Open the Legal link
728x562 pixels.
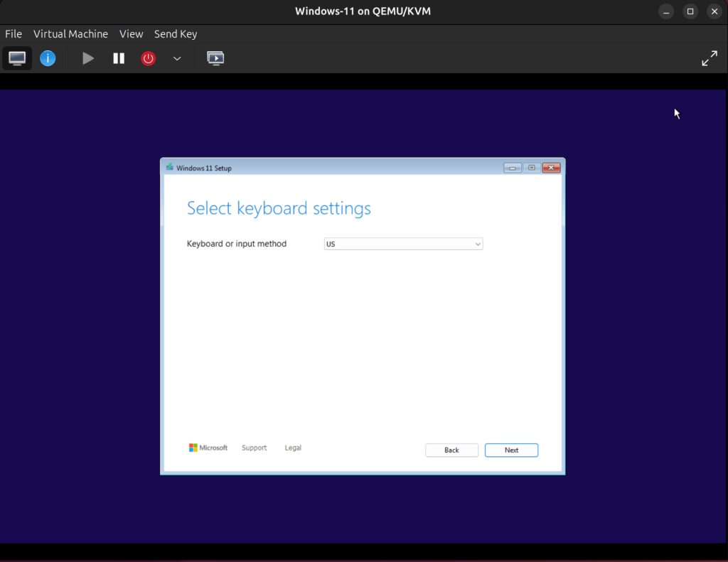tap(292, 448)
